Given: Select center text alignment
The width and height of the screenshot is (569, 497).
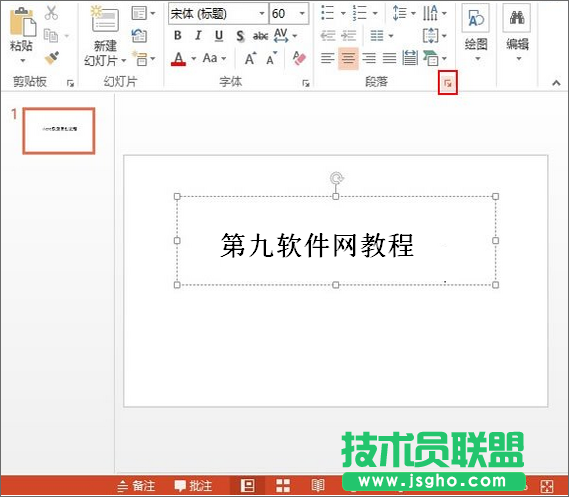Looking at the screenshot, I should pyautogui.click(x=348, y=58).
